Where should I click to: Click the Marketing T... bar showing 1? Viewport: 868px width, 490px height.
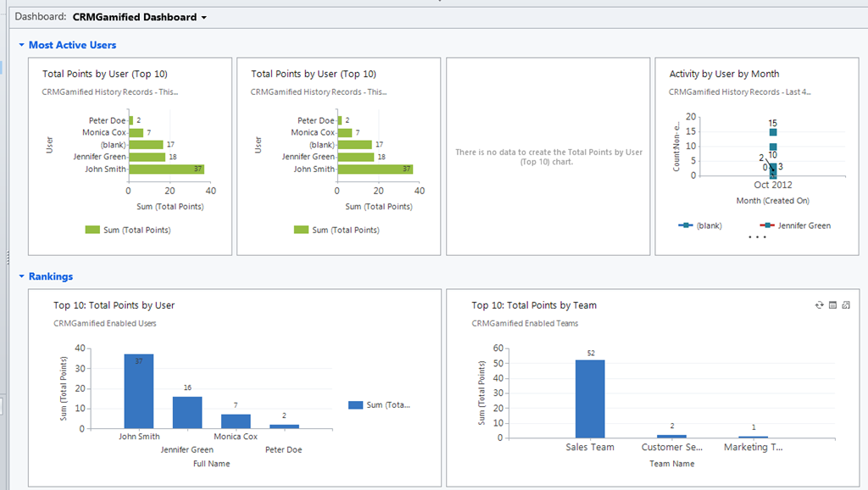click(754, 437)
